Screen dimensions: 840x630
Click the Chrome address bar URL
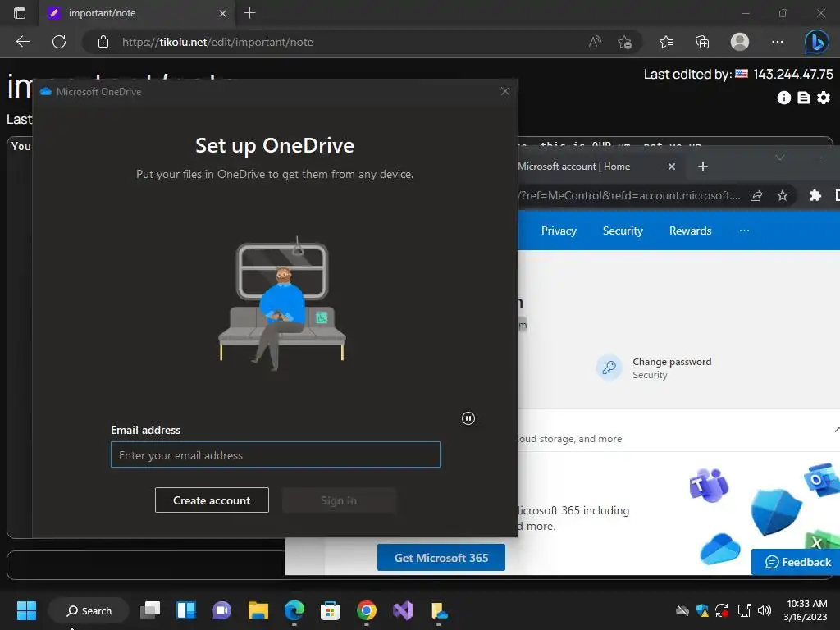click(629, 195)
